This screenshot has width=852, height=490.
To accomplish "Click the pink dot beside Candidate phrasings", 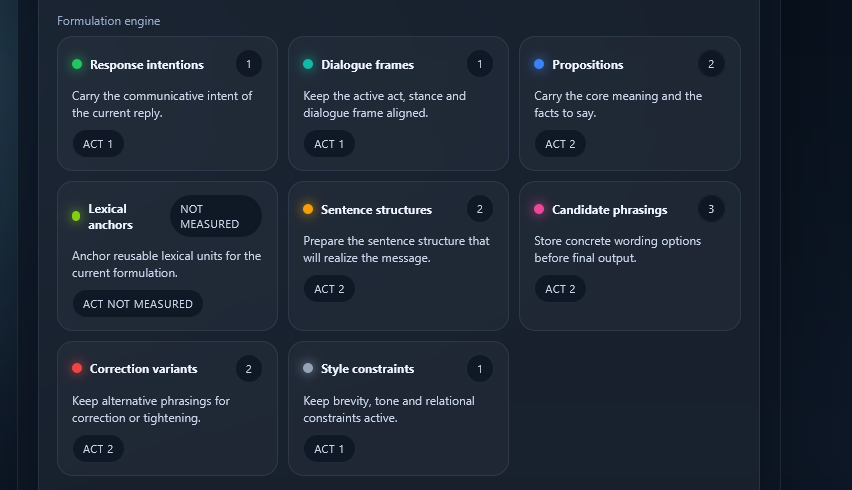I will pyautogui.click(x=539, y=210).
